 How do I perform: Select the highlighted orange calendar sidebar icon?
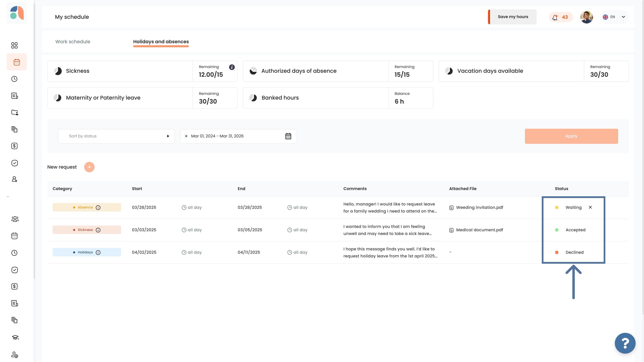tap(17, 62)
